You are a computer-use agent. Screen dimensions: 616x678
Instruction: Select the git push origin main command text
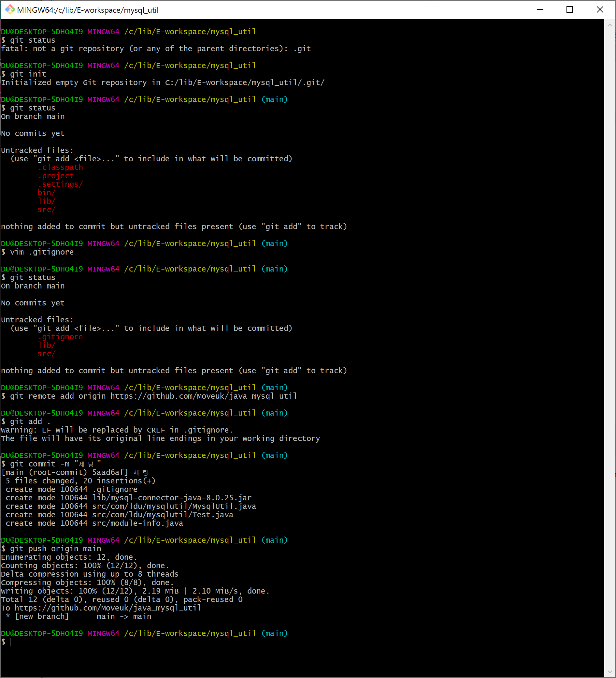(x=55, y=549)
